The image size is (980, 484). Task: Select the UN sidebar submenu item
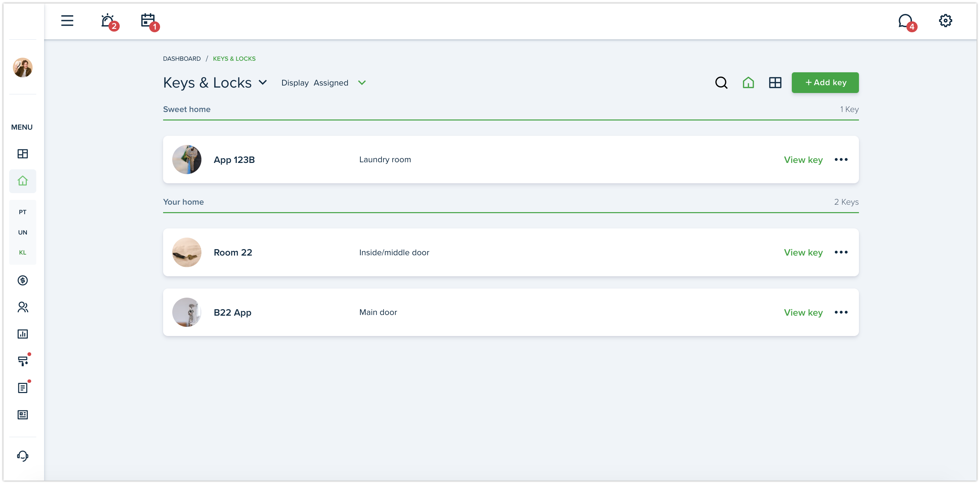pyautogui.click(x=22, y=232)
